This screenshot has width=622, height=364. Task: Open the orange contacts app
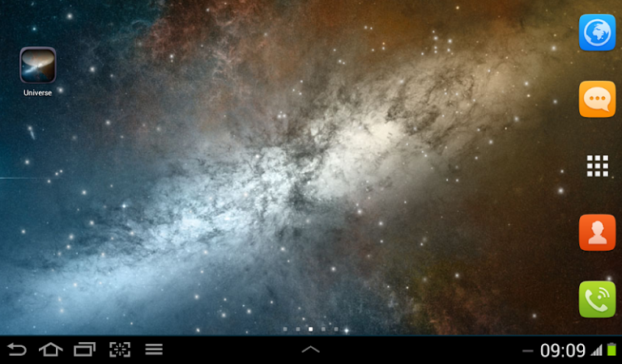tap(597, 233)
